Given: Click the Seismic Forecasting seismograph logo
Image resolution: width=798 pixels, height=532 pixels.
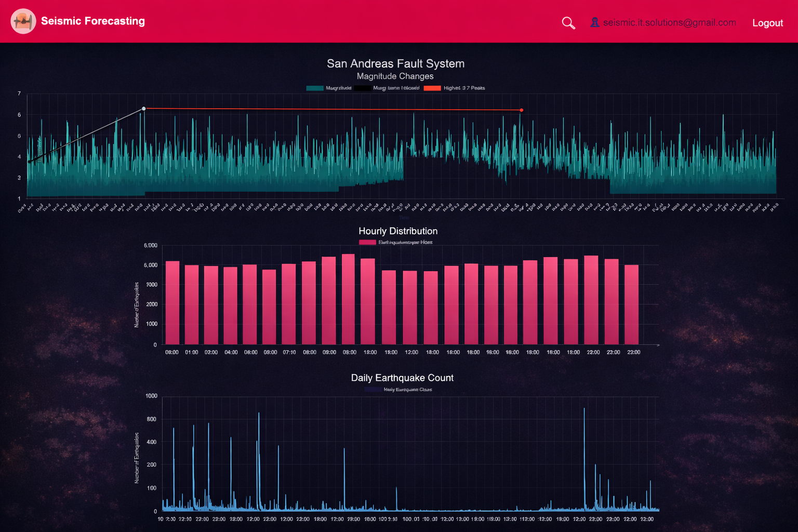Looking at the screenshot, I should pyautogui.click(x=23, y=21).
